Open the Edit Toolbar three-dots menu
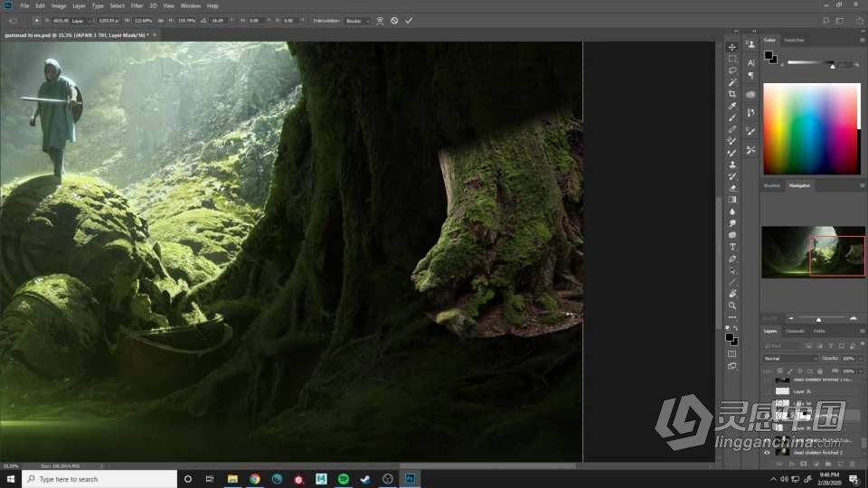This screenshot has width=868, height=488. (732, 317)
